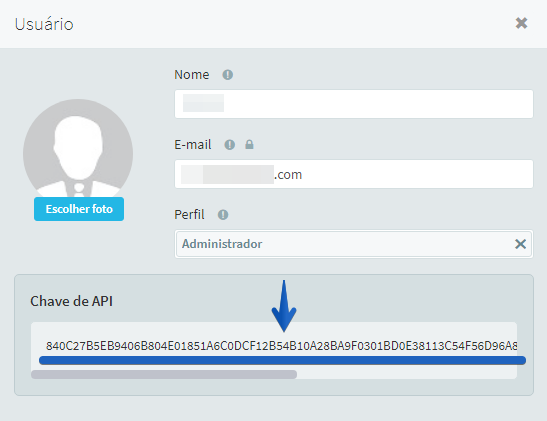Click the Nome info icon
This screenshot has width=547, height=421.
[228, 75]
